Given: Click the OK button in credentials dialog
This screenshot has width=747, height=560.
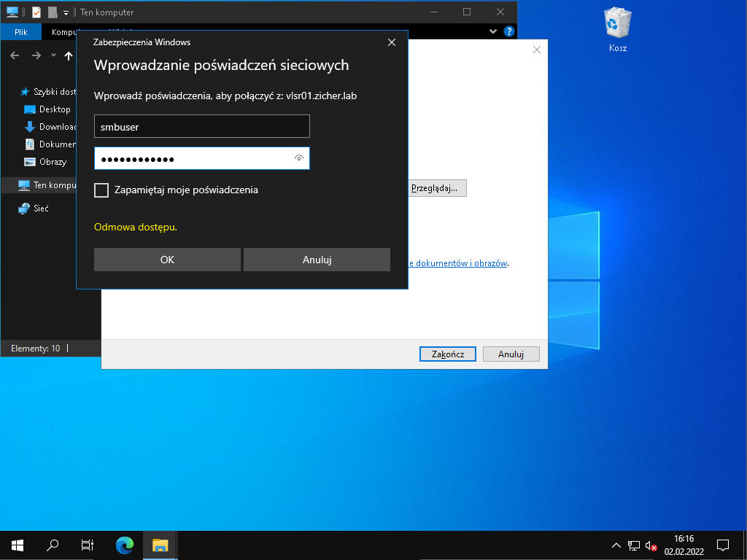Looking at the screenshot, I should coord(167,260).
